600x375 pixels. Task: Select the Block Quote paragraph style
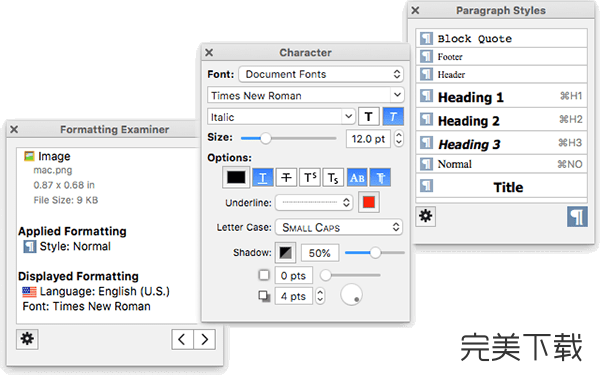coord(501,38)
